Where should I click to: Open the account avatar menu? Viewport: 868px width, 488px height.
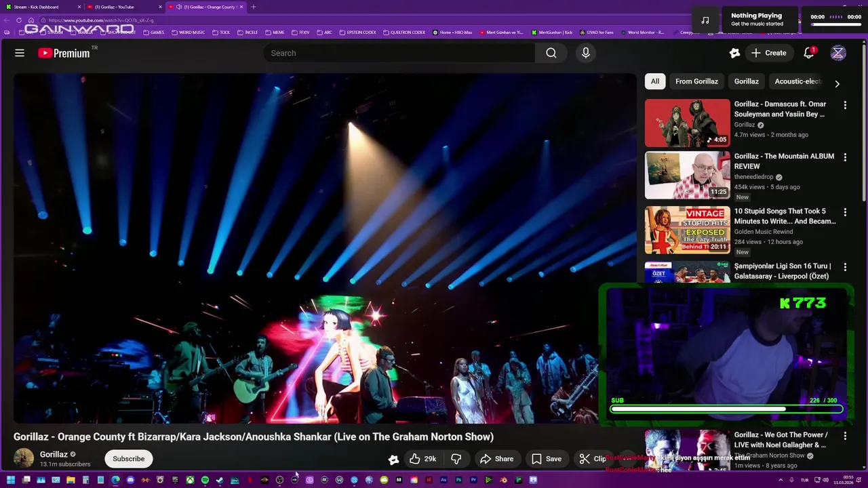[x=838, y=53]
